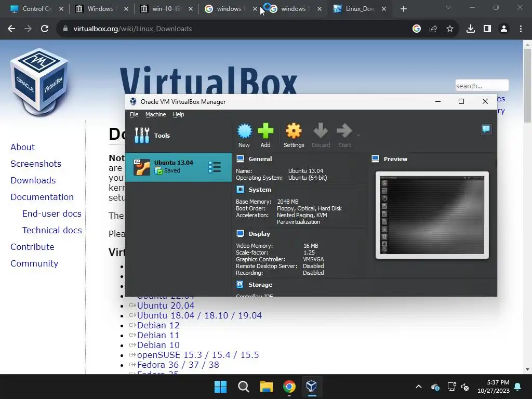Viewport: 532px width, 399px height.
Task: Open Chrome downloads icon
Action: 470,29
